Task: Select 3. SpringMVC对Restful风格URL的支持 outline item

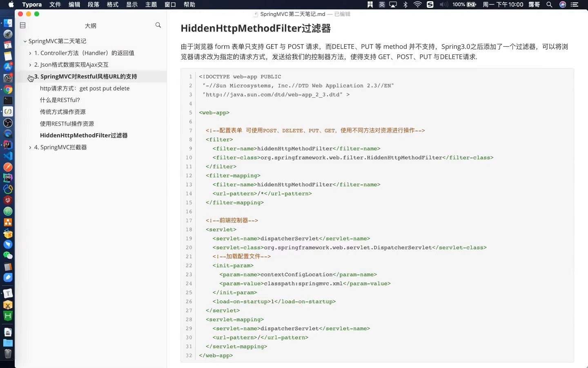Action: pos(86,76)
